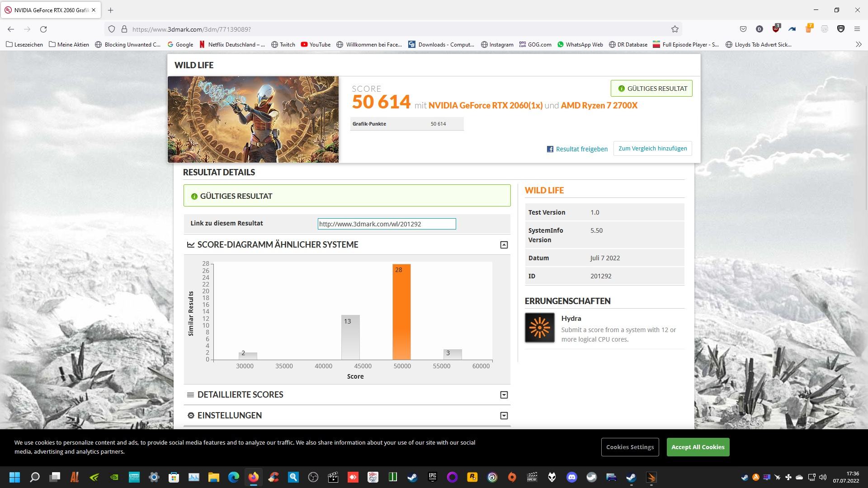Select the result link text field
This screenshot has width=868, height=488.
pos(387,224)
